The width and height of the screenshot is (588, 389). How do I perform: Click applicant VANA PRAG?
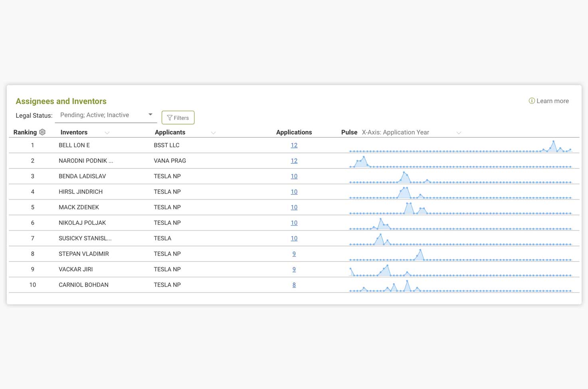(170, 161)
